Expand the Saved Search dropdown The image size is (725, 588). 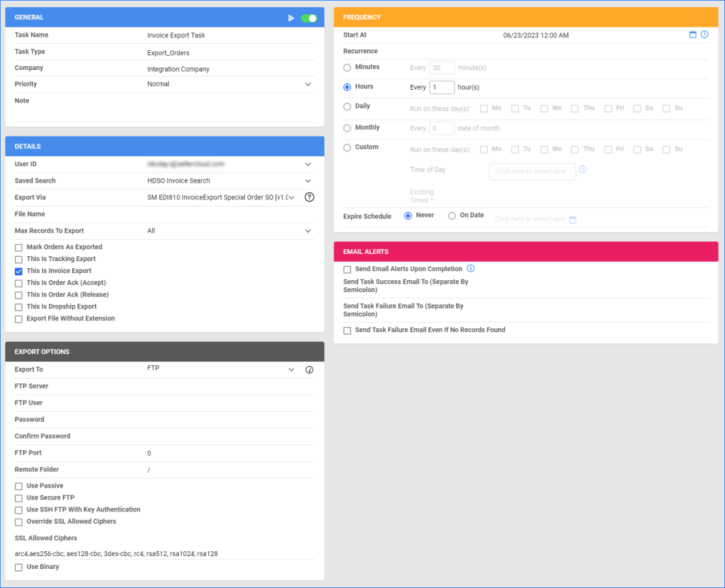307,180
